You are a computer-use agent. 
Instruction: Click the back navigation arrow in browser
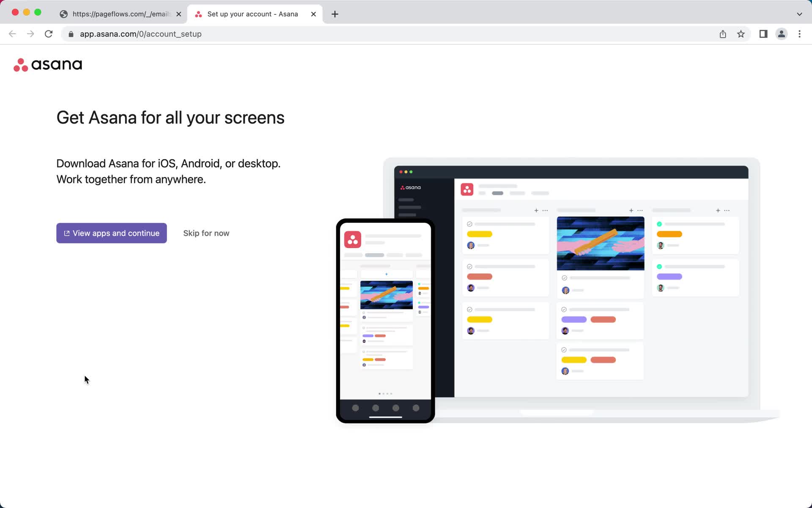tap(12, 34)
